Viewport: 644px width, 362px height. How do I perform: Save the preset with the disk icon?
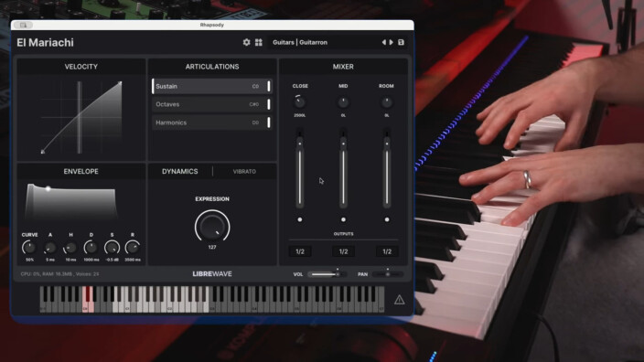coord(401,42)
